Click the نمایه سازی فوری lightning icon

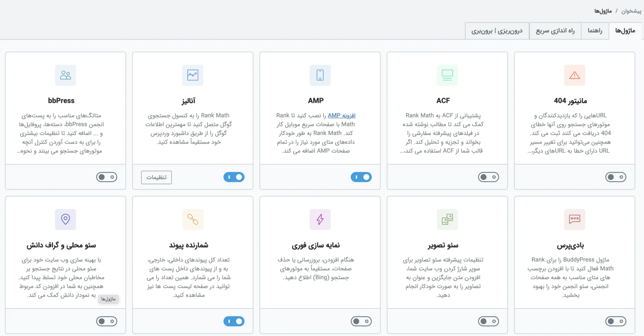(x=320, y=220)
